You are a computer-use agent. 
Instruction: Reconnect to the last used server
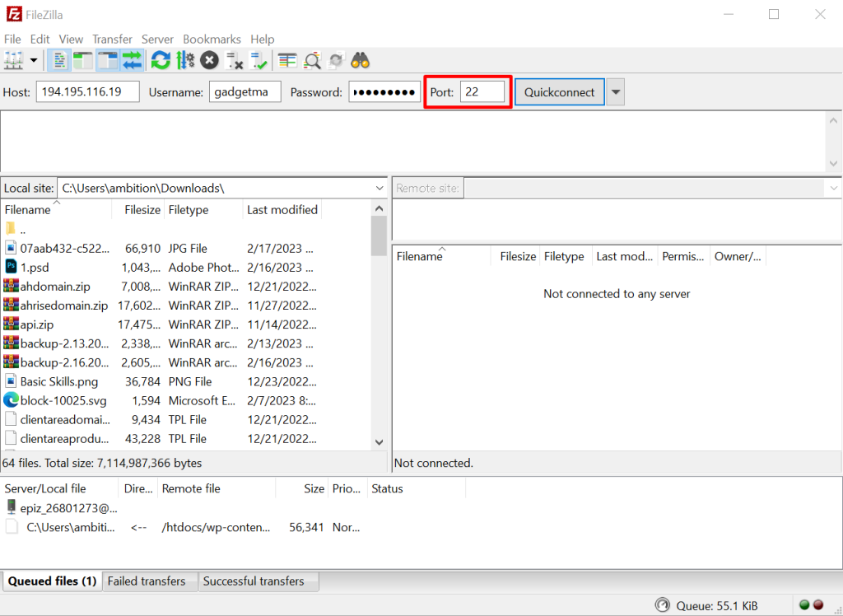pyautogui.click(x=258, y=60)
